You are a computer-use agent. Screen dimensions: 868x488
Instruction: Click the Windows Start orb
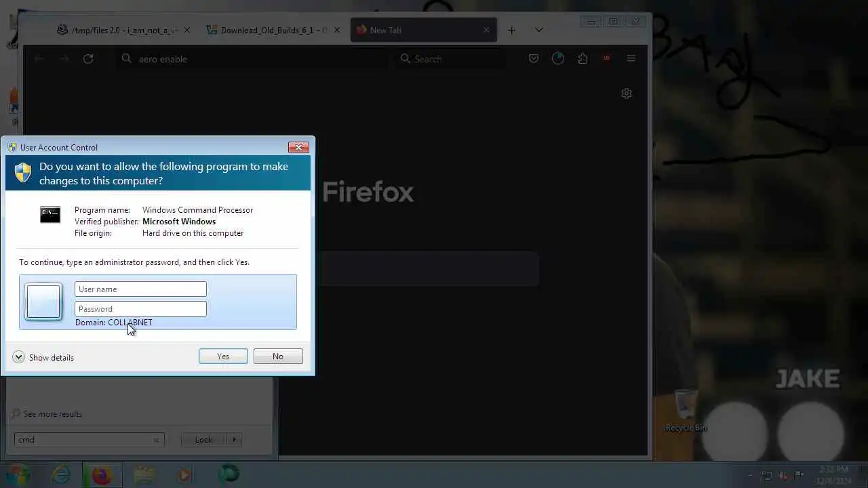click(x=18, y=474)
